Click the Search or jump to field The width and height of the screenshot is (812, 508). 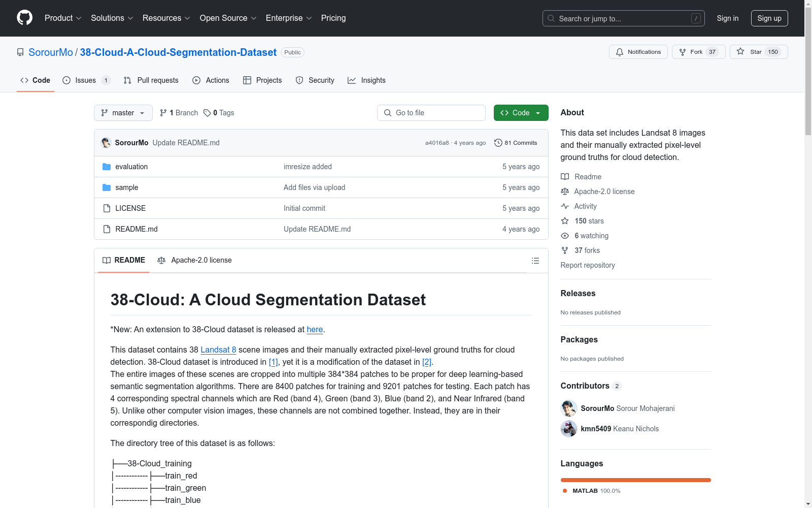pyautogui.click(x=624, y=18)
